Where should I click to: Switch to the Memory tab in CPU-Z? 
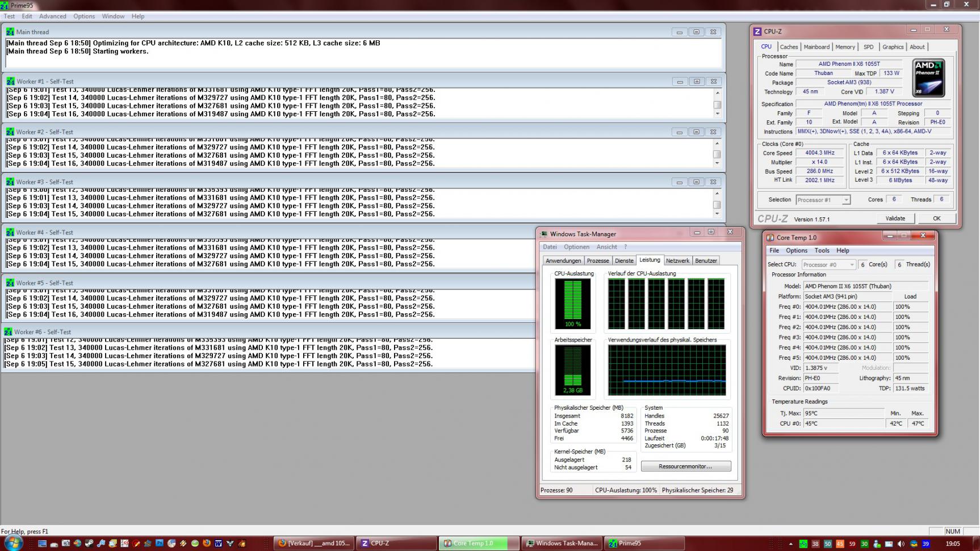[x=845, y=47]
